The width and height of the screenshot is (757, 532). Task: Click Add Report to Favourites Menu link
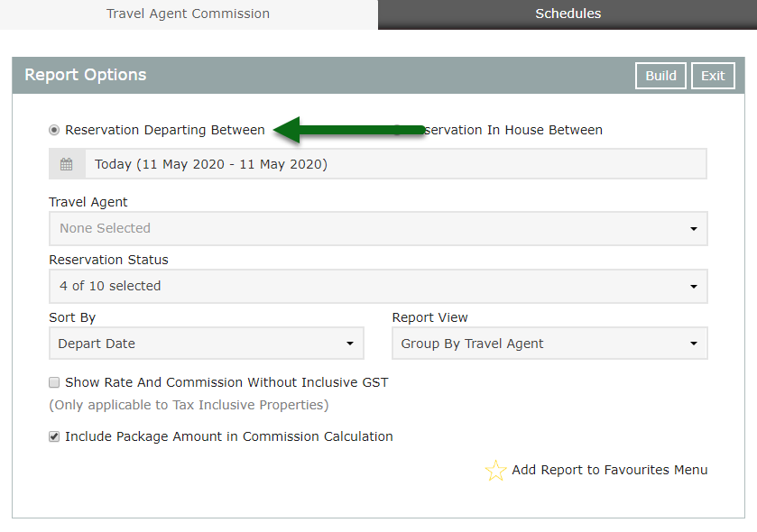[x=609, y=470]
